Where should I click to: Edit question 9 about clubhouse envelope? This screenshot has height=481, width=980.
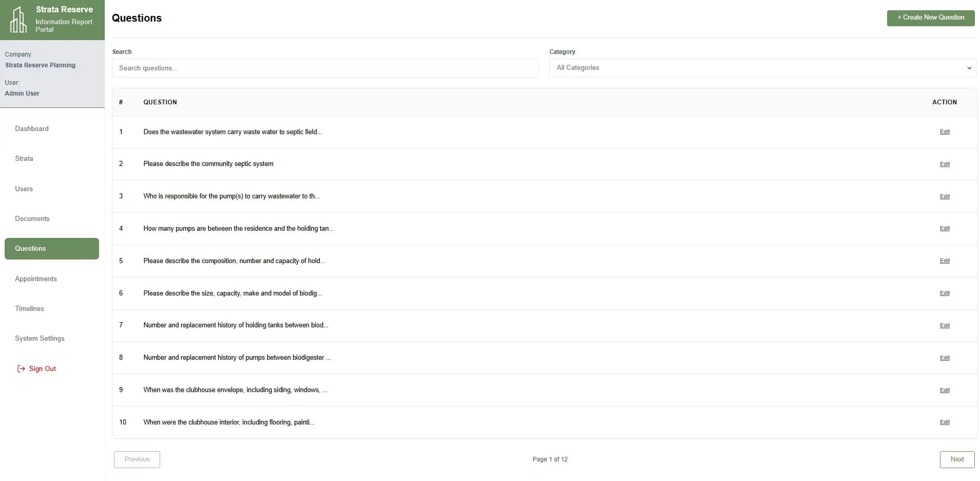944,391
